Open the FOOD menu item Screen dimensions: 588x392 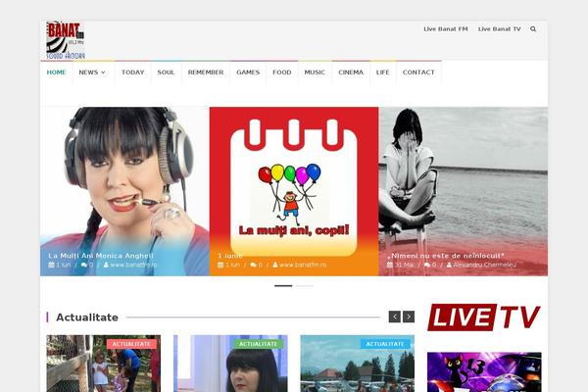coord(282,73)
